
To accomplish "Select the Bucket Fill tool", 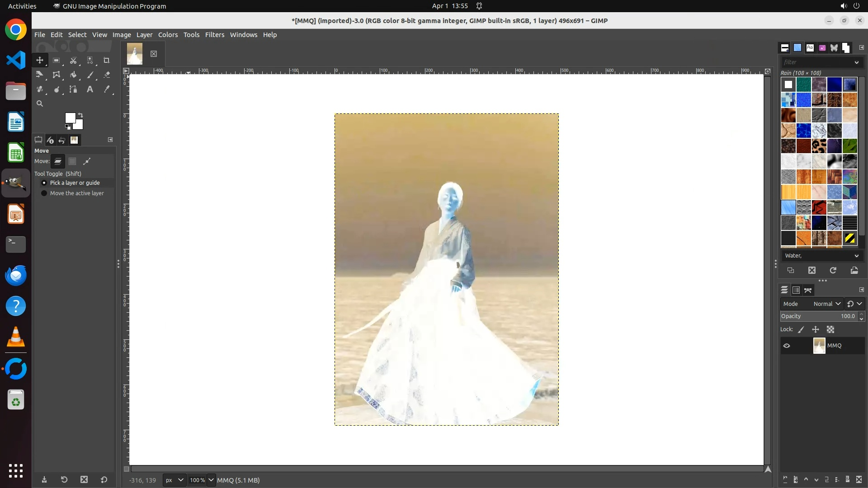I will (73, 75).
